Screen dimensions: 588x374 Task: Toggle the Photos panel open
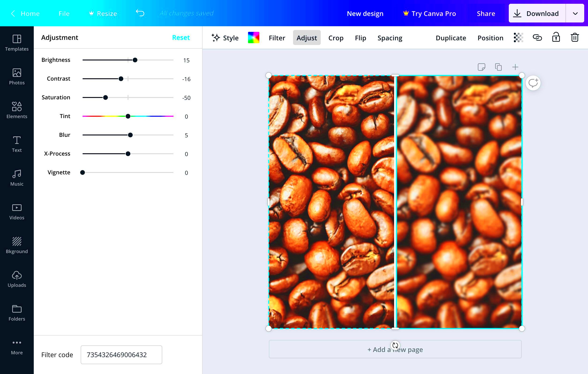pos(17,76)
